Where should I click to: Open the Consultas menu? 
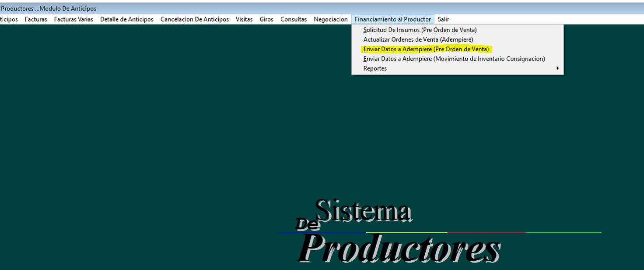click(x=294, y=19)
